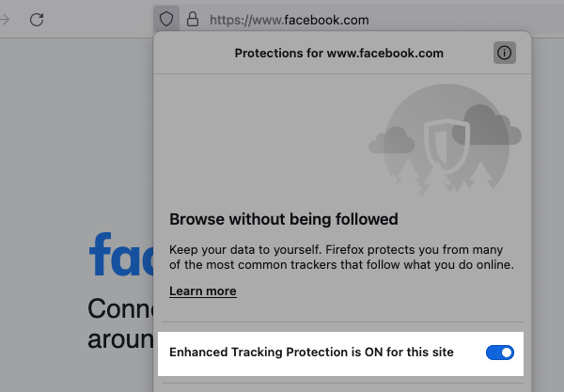Click the browser forward arrow button
This screenshot has height=392, width=564.
[x=4, y=19]
